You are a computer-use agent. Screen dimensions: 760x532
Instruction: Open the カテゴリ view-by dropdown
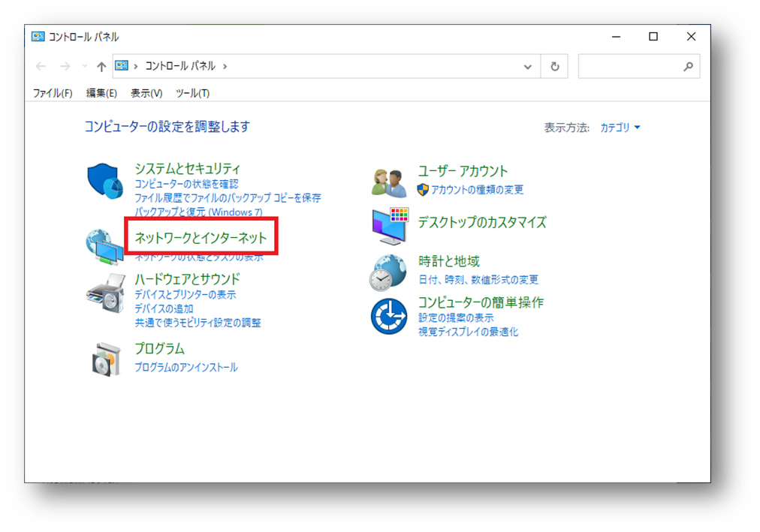(x=620, y=128)
